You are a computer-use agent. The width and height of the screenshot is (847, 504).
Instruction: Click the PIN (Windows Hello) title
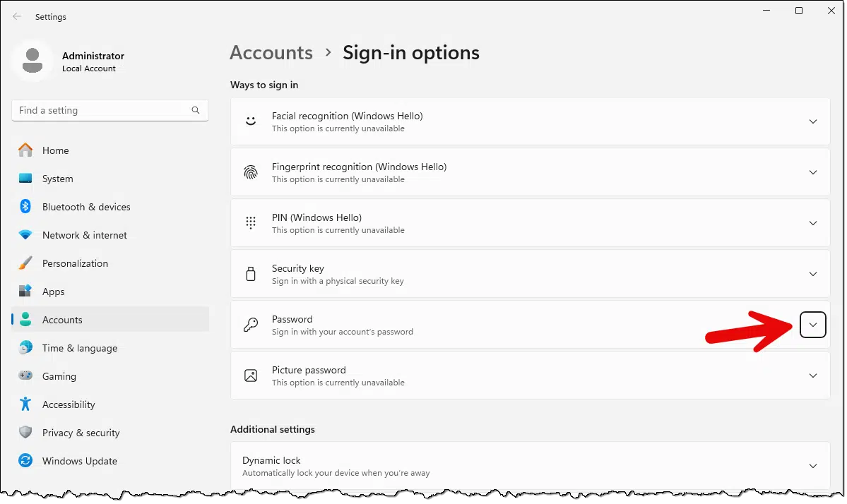pos(316,217)
